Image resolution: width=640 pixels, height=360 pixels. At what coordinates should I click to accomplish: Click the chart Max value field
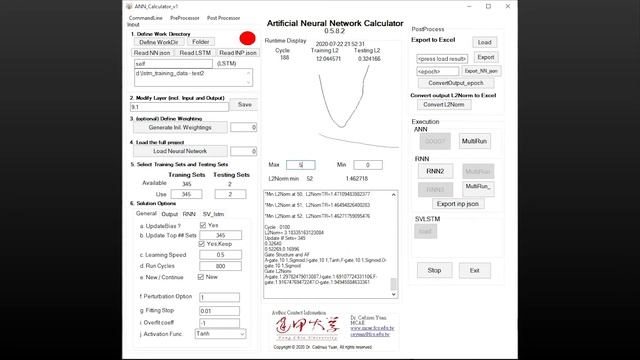(300, 165)
